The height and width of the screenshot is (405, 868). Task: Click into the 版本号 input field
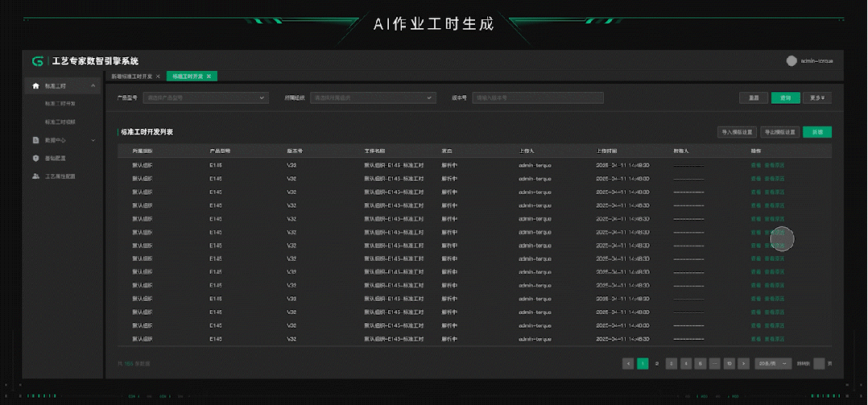pyautogui.click(x=538, y=97)
